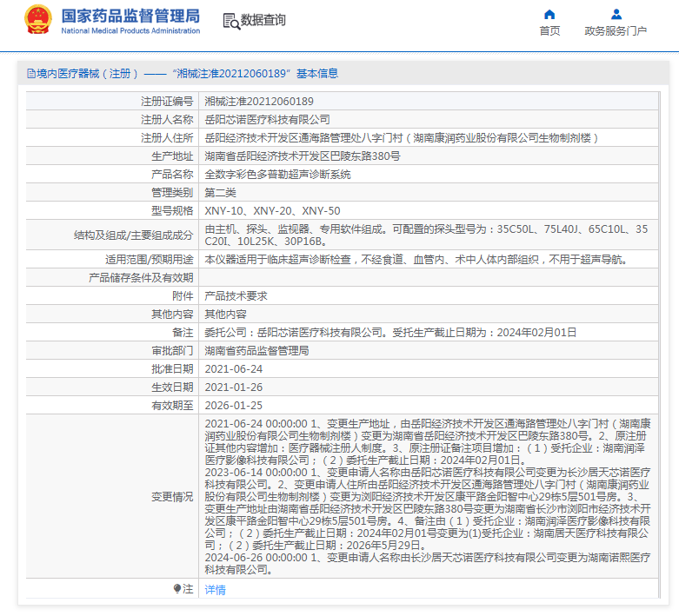
Task: Click the model spec XNY-10、XNY-20、XNY-50
Action: [272, 211]
